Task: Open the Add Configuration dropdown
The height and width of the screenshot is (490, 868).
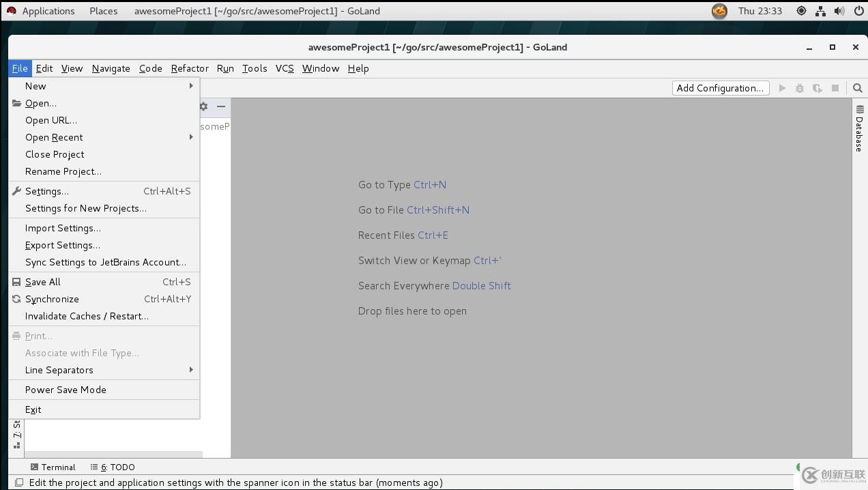Action: pos(720,88)
